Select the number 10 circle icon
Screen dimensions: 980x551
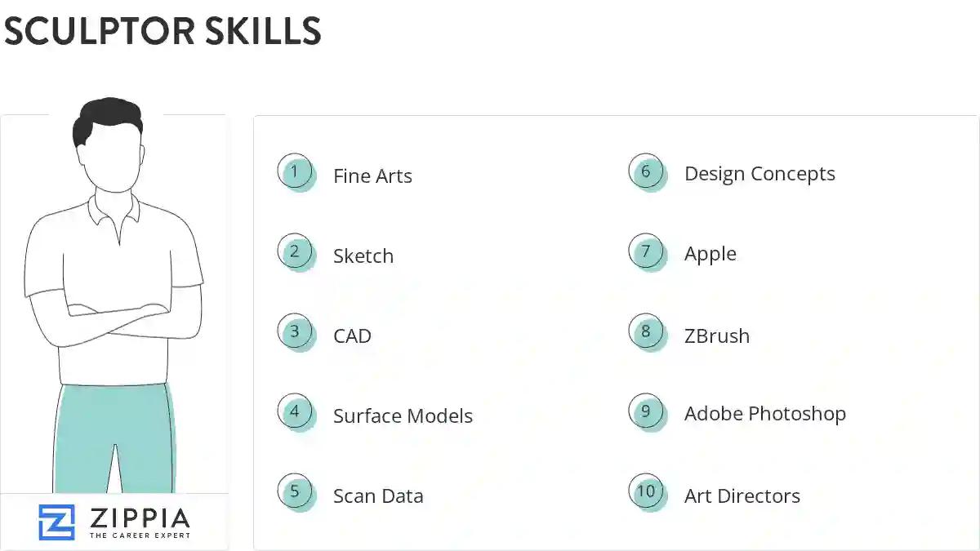tap(646, 492)
